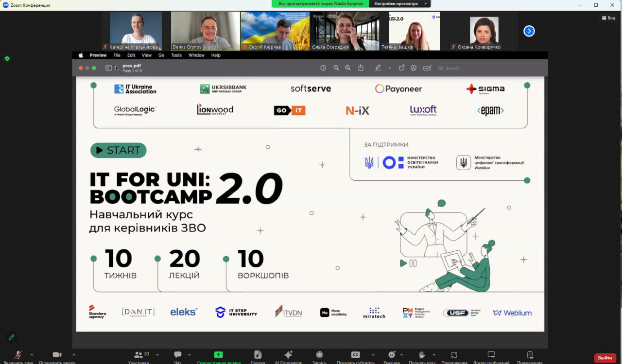Open the Apple menu in shared screen
The image size is (622, 364).
pos(81,55)
